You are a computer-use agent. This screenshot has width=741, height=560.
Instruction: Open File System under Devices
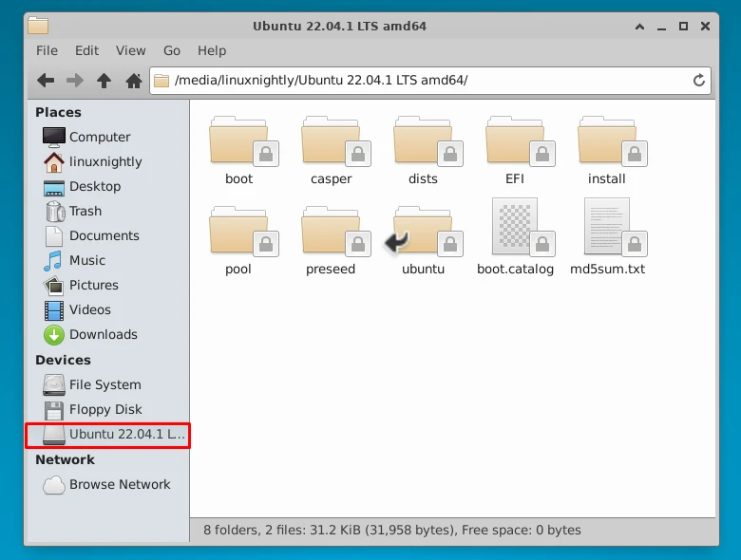click(x=108, y=384)
